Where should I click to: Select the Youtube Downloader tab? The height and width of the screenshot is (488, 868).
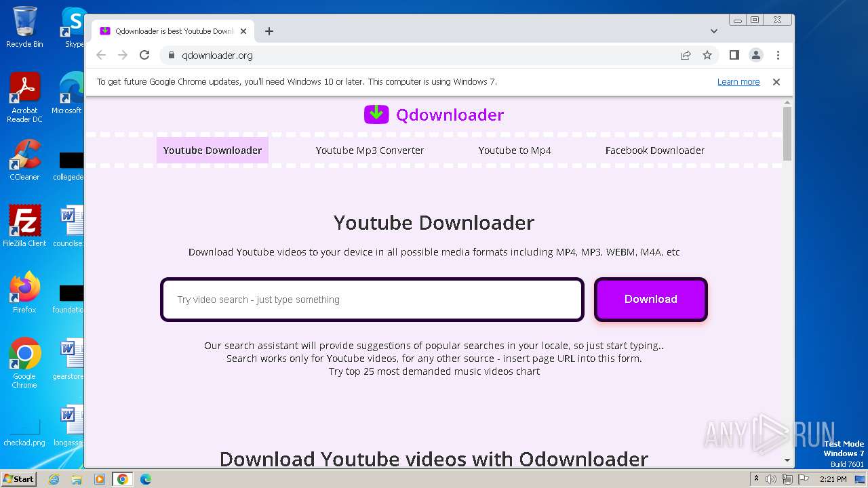click(212, 150)
